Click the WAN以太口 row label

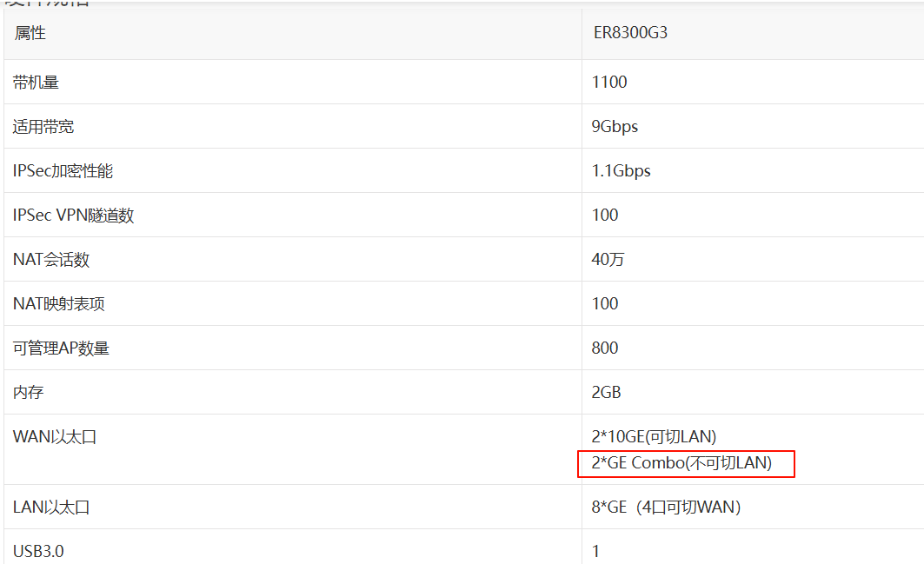point(55,437)
